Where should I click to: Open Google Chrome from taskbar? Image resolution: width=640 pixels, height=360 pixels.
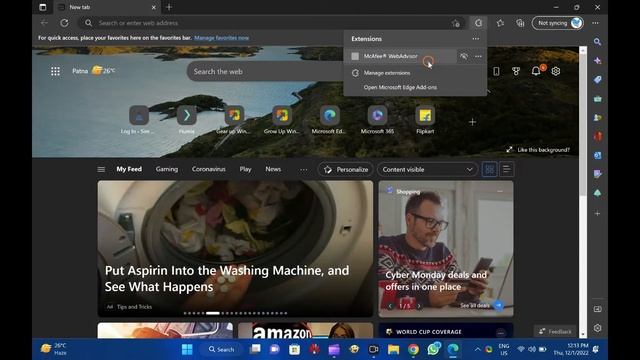point(413,349)
